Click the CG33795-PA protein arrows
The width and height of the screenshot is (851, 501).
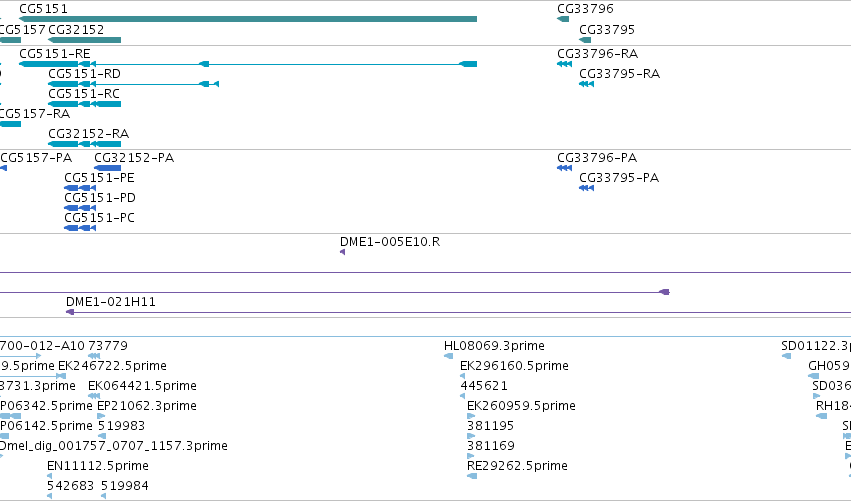tap(587, 188)
